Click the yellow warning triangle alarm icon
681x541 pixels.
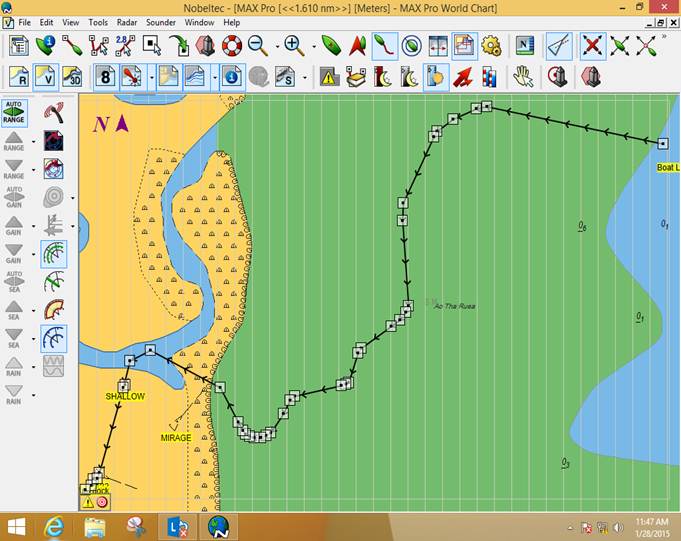[x=329, y=76]
